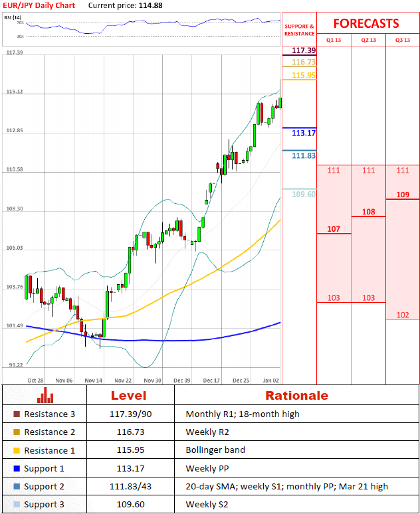Click the FORECASTS heading
420x514 pixels.
pyautogui.click(x=366, y=24)
